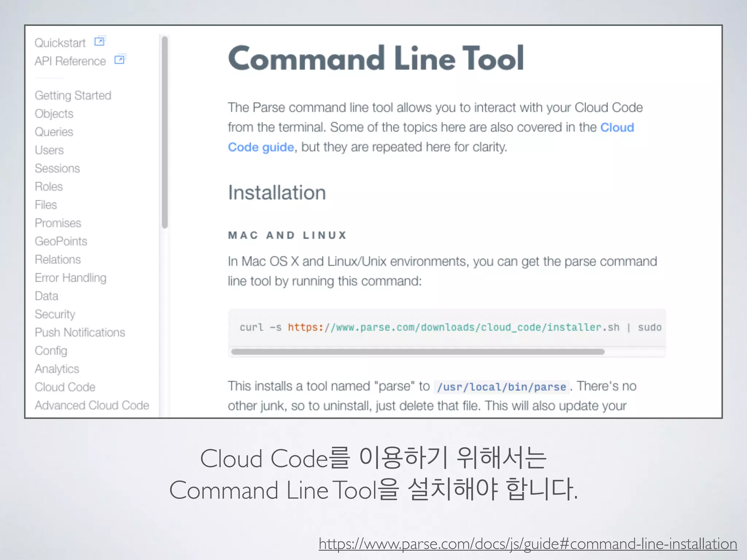Open the Relations section

click(58, 260)
